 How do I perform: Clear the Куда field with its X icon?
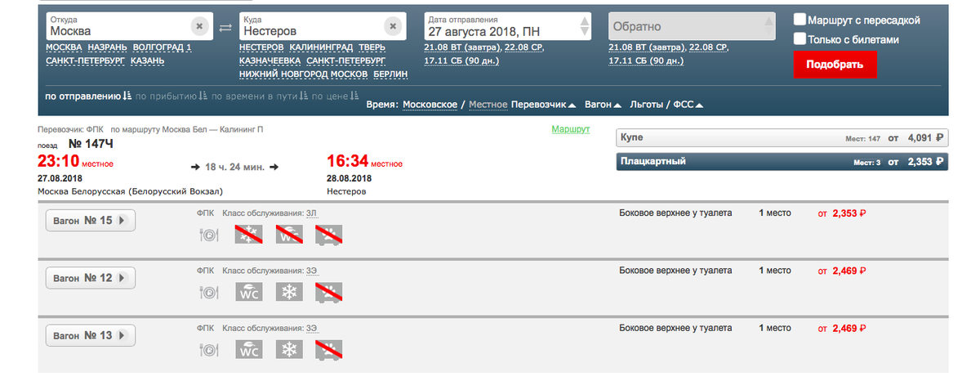tap(392, 26)
